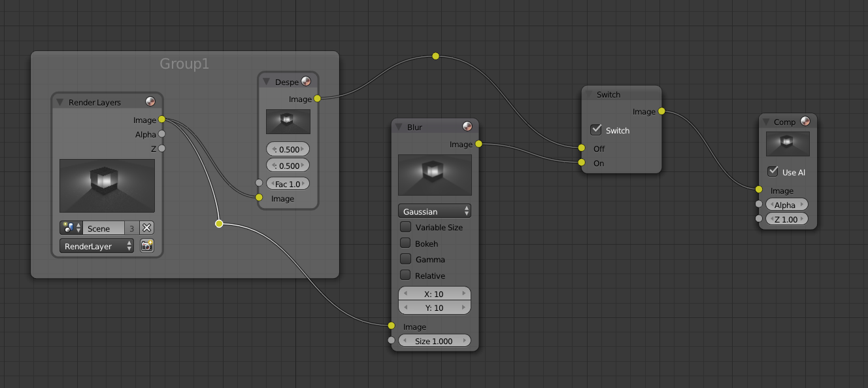Click Blur Image output socket

[478, 144]
